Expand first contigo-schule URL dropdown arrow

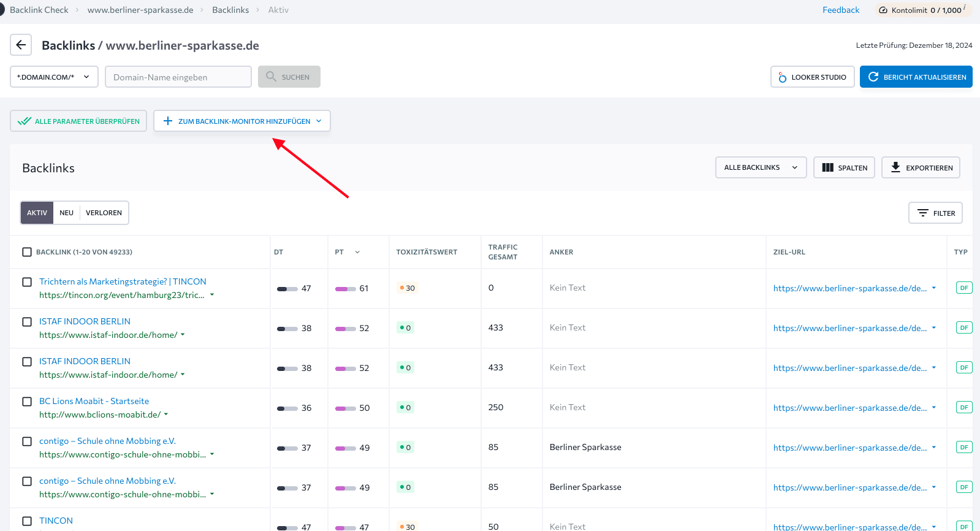pyautogui.click(x=212, y=454)
